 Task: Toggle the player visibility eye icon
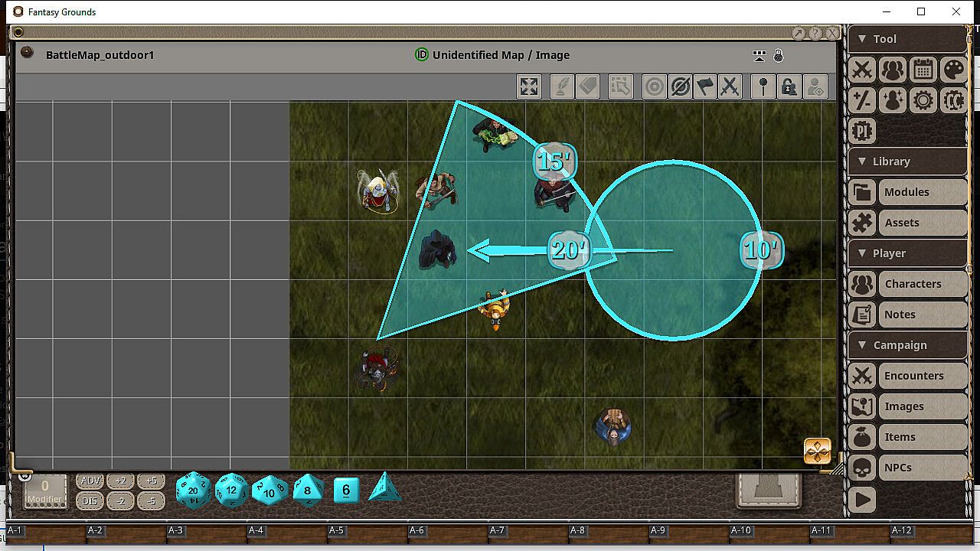[815, 86]
